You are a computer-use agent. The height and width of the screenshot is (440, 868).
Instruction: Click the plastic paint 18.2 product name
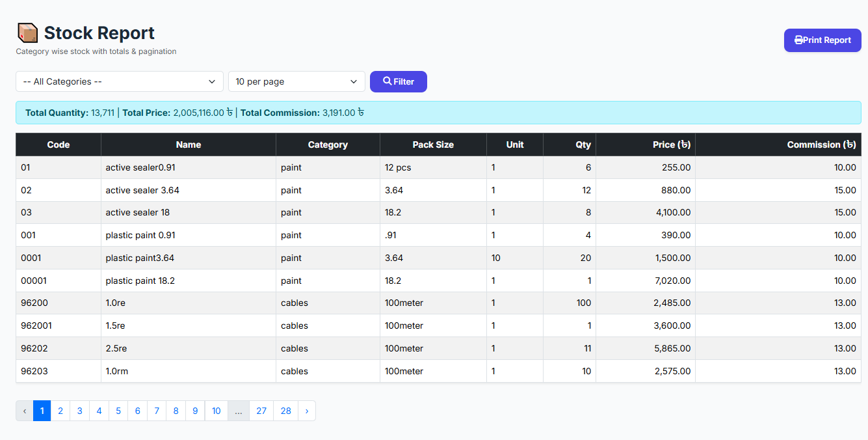(140, 281)
